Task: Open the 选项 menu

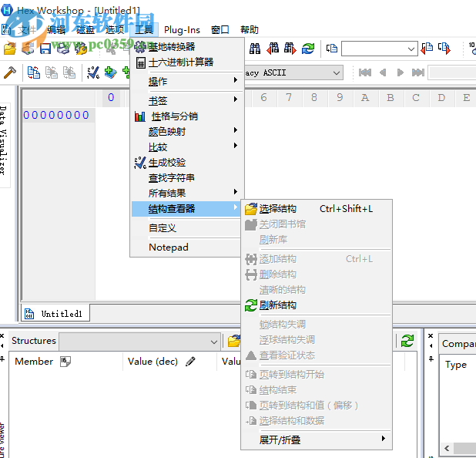Action: tap(115, 30)
